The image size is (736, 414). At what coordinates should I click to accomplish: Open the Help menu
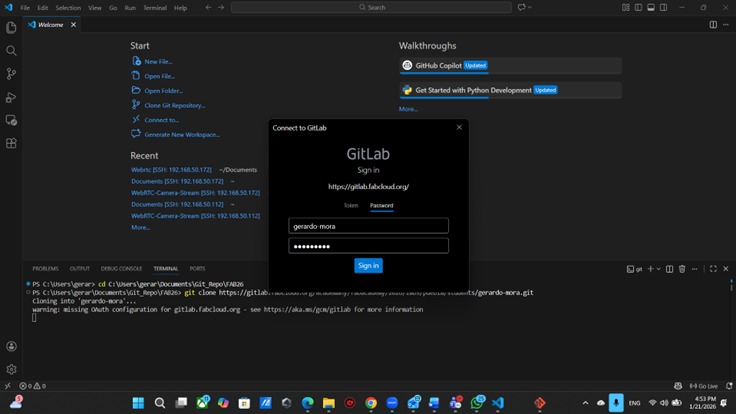[x=180, y=8]
